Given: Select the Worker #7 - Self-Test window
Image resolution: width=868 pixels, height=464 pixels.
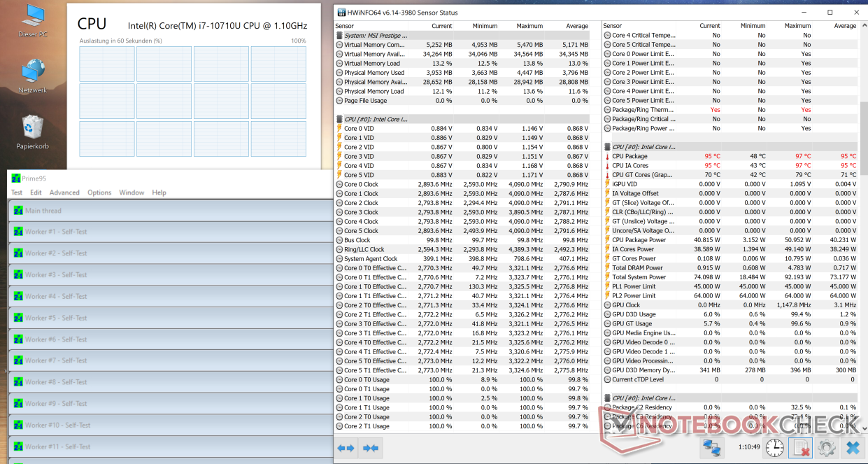Looking at the screenshot, I should point(169,360).
